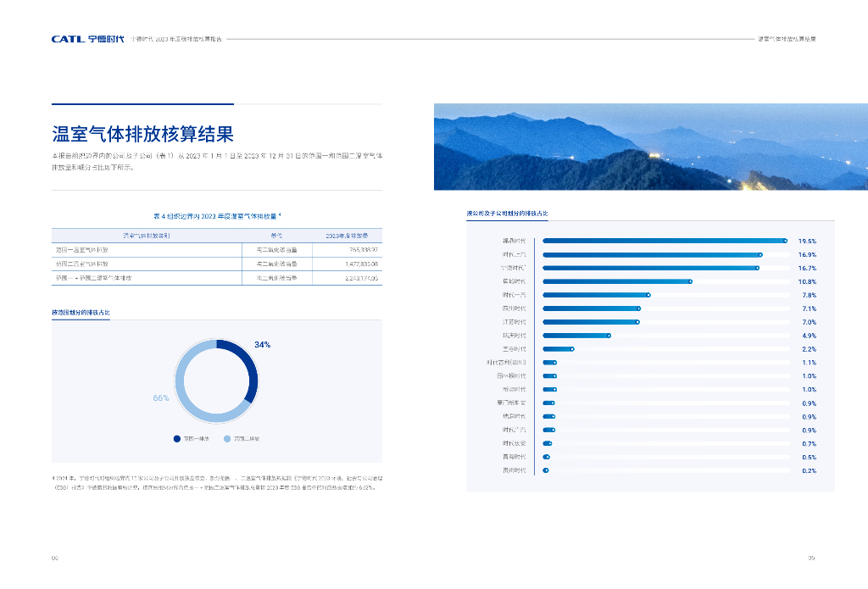The width and height of the screenshot is (868, 589).
Task: Click the 0.2% bar at chart bottom
Action: 546,470
